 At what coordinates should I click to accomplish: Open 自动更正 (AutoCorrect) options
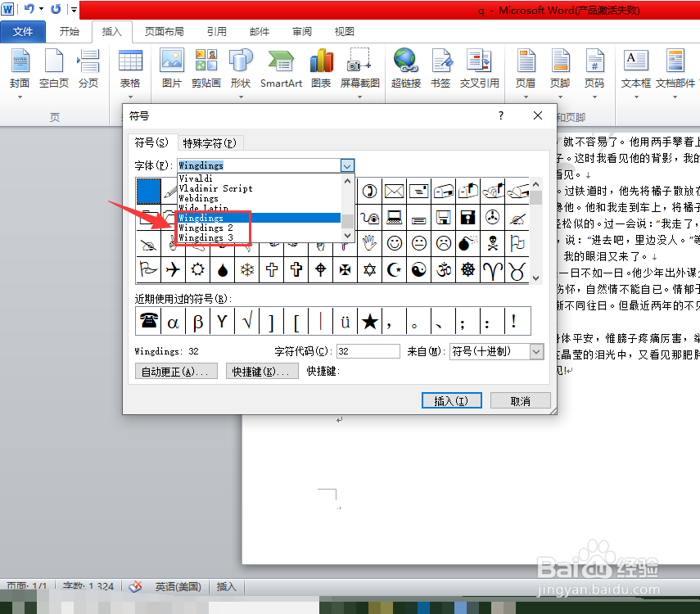click(x=176, y=371)
